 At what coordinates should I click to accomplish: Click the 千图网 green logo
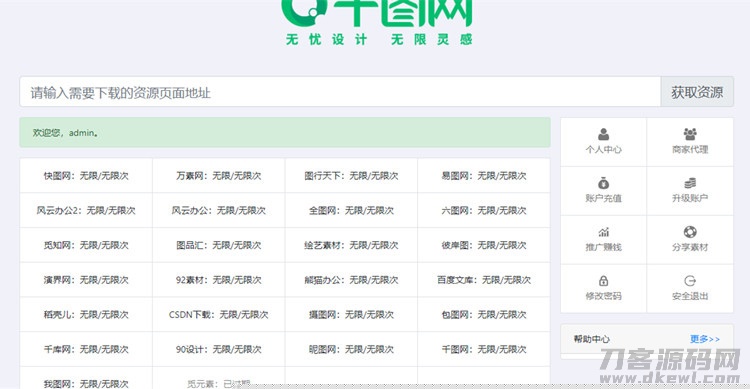(x=377, y=13)
